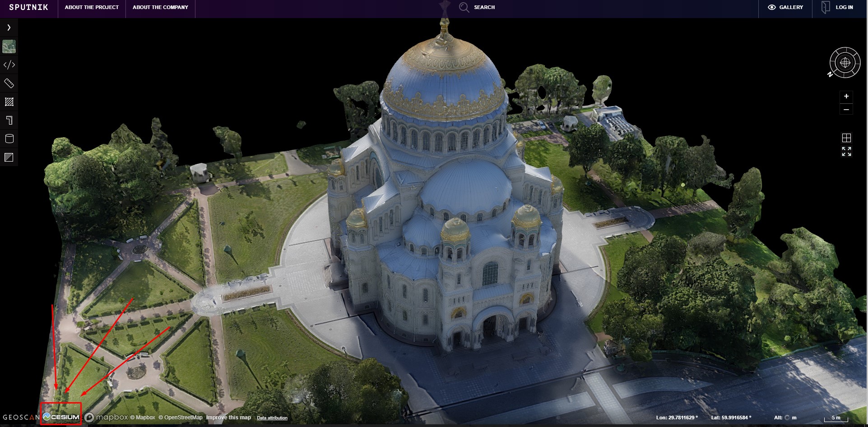
Task: Choose the angled ruler height tool
Action: [9, 121]
